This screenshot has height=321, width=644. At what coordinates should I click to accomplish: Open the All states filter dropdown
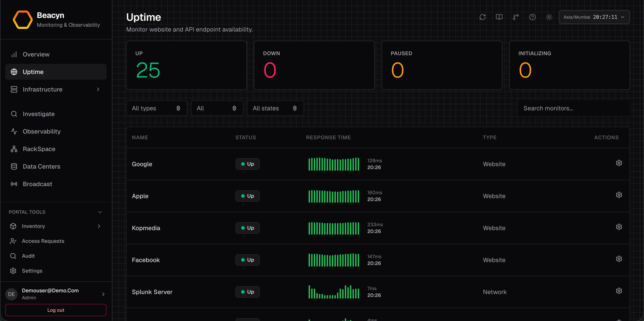point(275,108)
